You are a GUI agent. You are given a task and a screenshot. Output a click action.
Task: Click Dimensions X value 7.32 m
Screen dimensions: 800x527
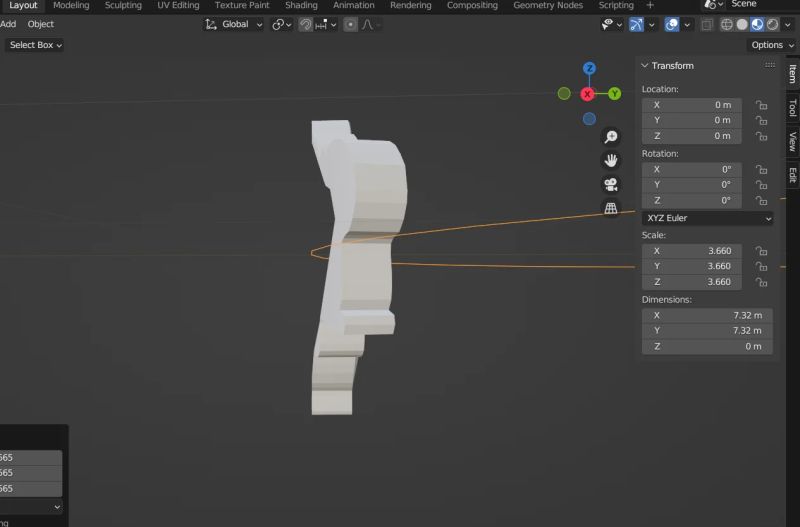(x=707, y=315)
